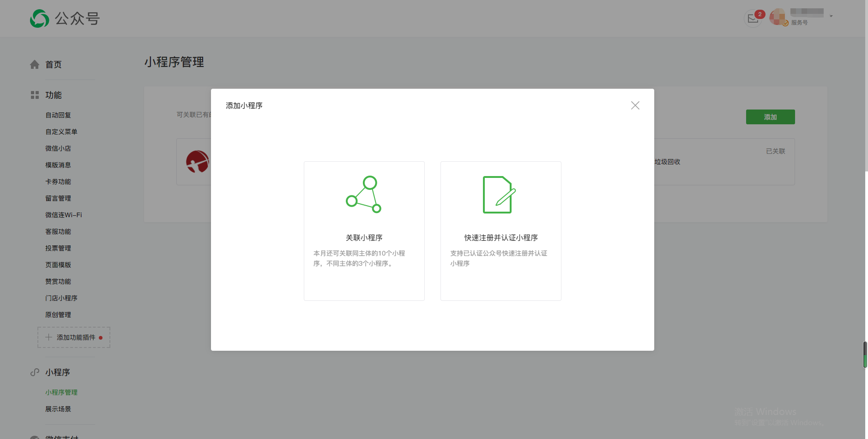Open the message inbox envelope icon
Viewport: 868px width, 439px height.
tap(753, 19)
